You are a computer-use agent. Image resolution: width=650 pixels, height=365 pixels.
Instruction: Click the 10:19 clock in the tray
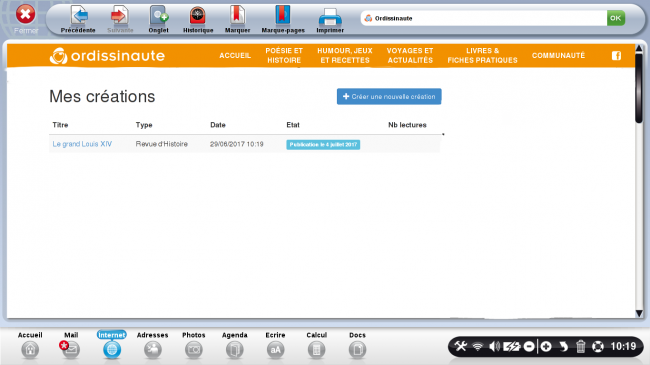[623, 346]
